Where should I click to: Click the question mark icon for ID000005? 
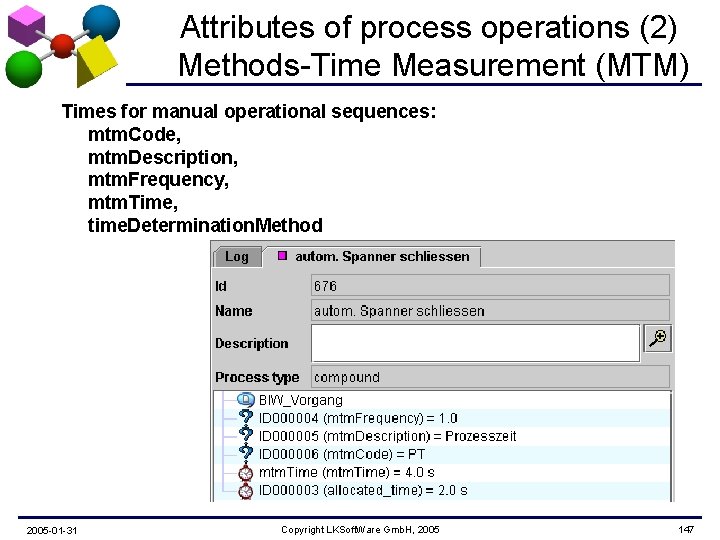pyautogui.click(x=246, y=436)
